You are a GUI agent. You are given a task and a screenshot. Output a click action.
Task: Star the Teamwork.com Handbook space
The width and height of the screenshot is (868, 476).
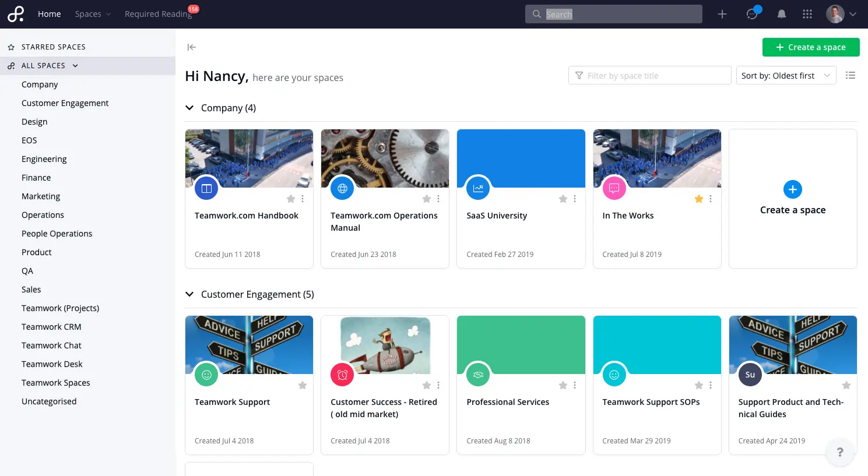click(291, 199)
